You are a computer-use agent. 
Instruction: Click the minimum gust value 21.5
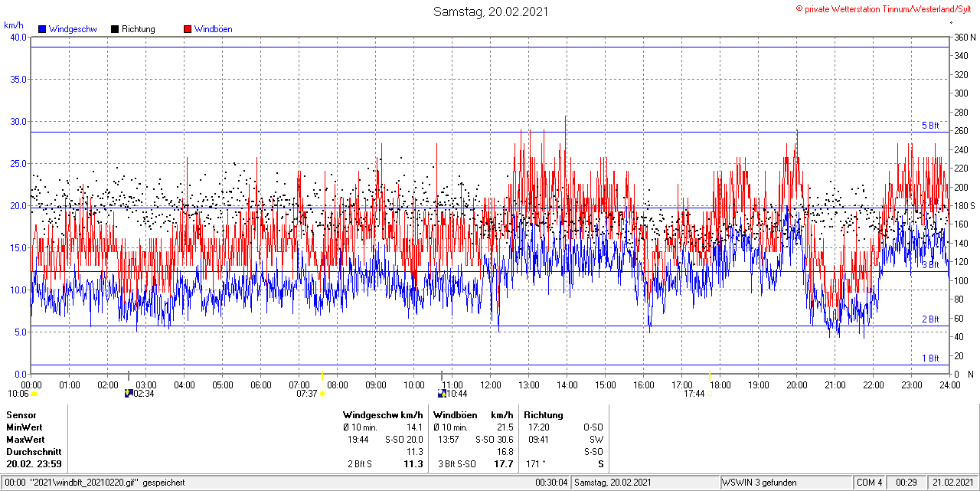point(505,427)
